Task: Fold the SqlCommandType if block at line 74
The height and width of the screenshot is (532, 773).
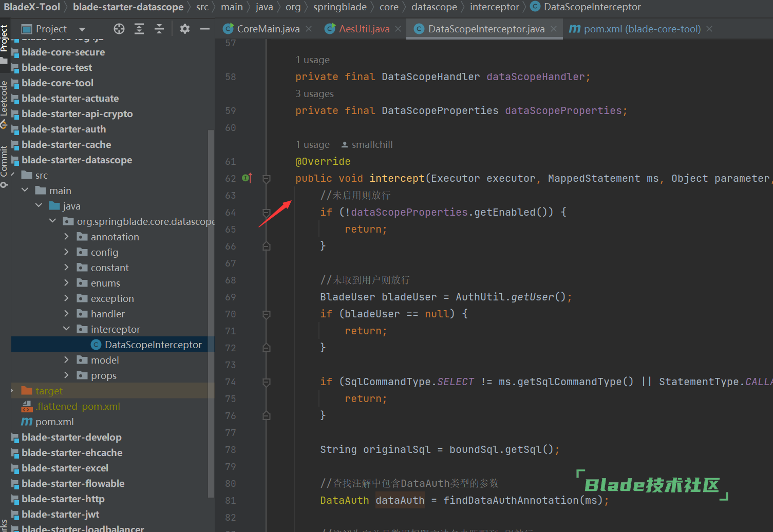Action: click(x=267, y=382)
